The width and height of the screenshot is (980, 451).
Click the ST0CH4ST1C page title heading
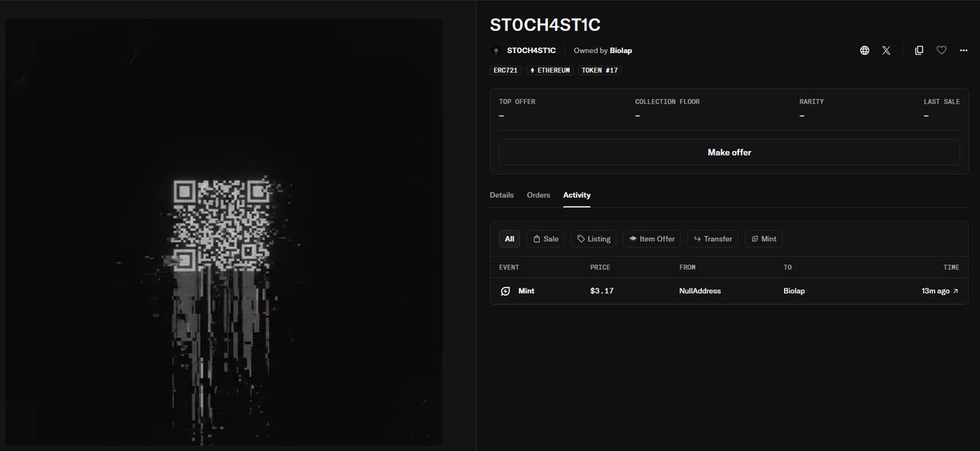tap(546, 24)
